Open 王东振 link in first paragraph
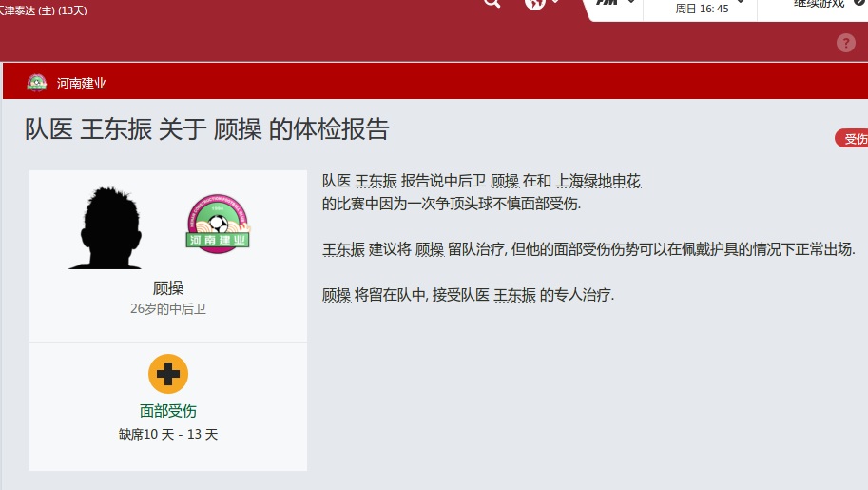868x490 pixels. coord(376,181)
